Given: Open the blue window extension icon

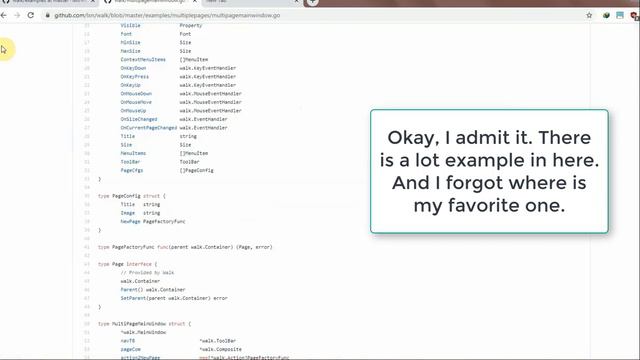Looking at the screenshot, I should pos(620,15).
